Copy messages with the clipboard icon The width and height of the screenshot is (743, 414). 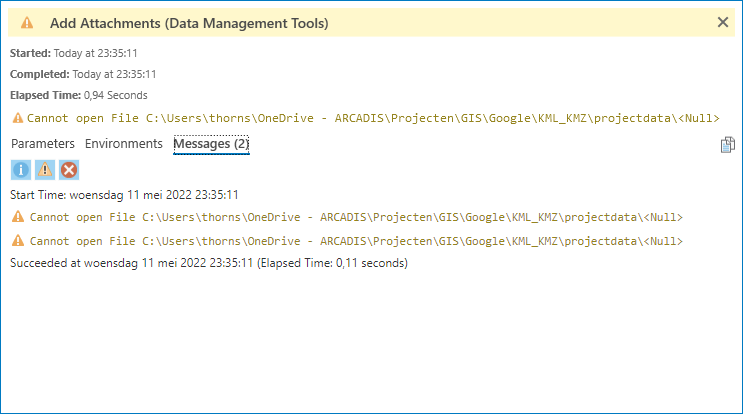pos(727,145)
